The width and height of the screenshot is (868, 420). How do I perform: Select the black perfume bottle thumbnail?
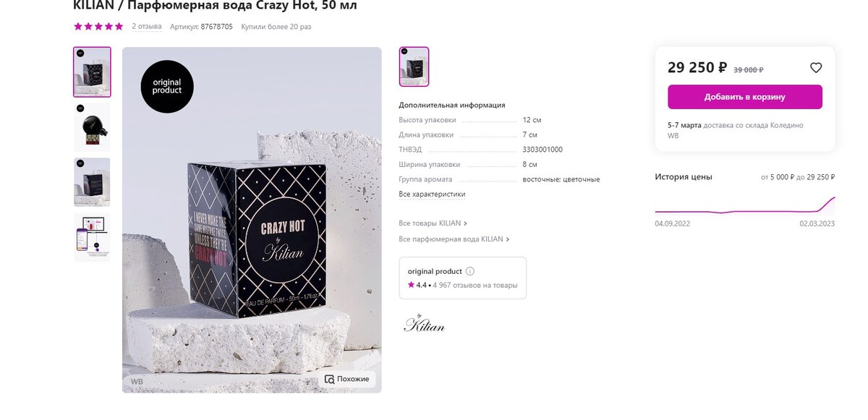tap(92, 127)
